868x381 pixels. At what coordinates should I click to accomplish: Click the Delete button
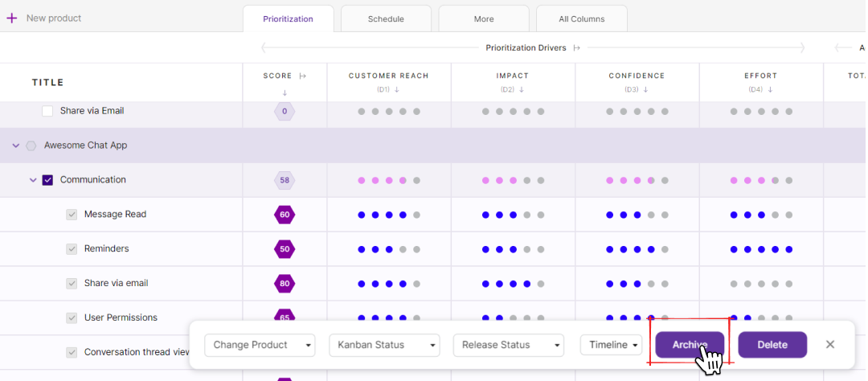(772, 345)
